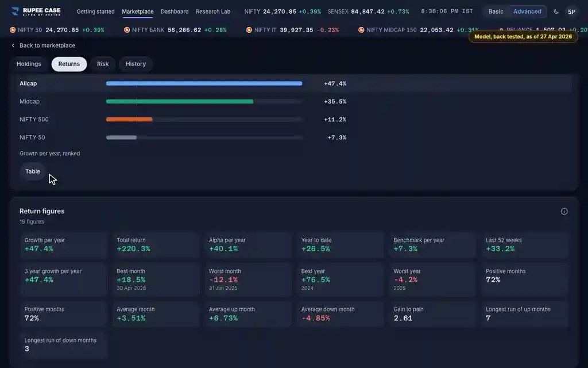
Task: Click the green Midcap return bar
Action: click(x=180, y=101)
